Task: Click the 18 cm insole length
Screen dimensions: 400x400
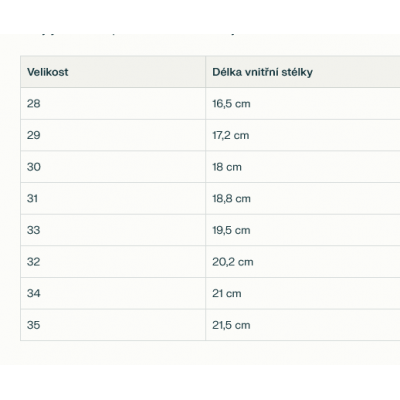Action: pyautogui.click(x=227, y=167)
